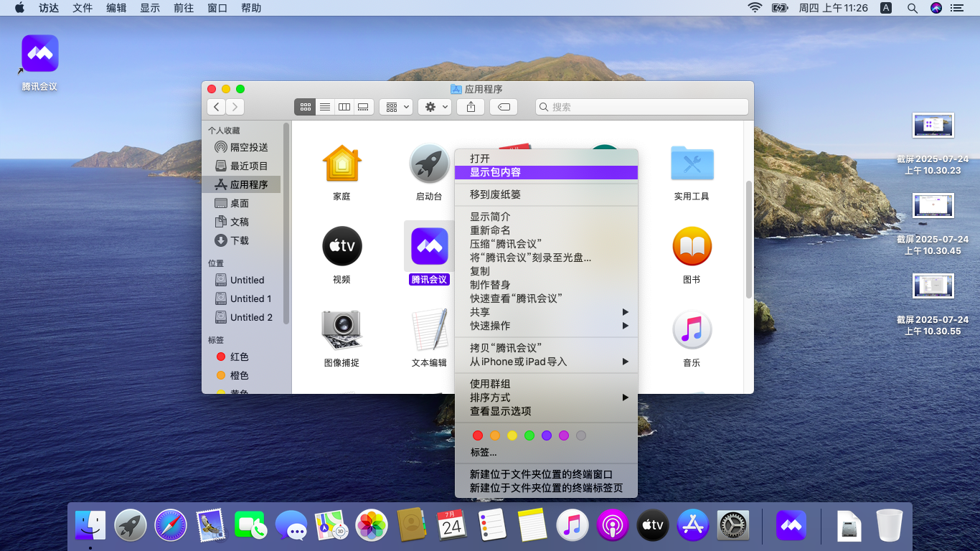This screenshot has height=551, width=980.
Task: Select the 视频 Apple TV app in Finder
Action: pos(342,247)
